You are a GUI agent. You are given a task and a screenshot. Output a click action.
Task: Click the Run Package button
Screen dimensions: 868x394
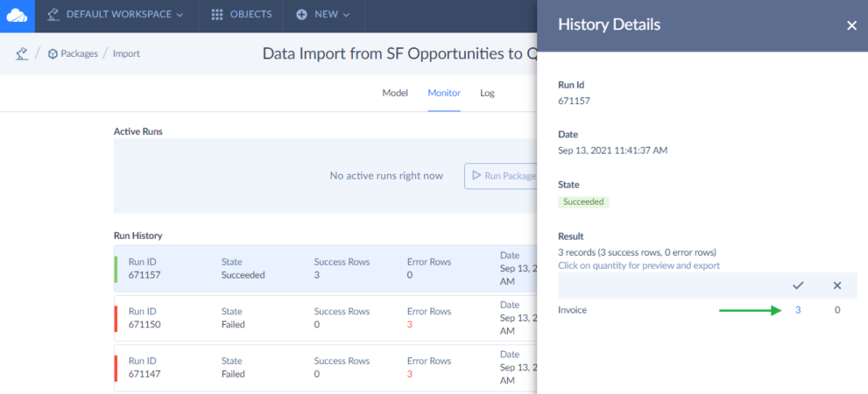coord(501,176)
